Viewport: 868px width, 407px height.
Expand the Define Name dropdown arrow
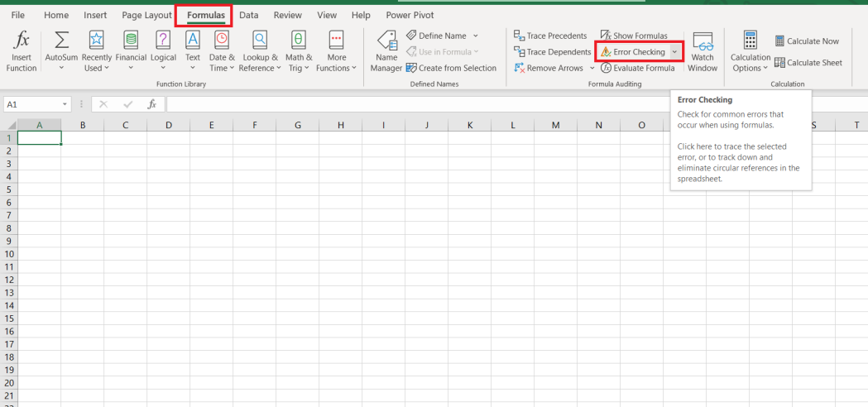[x=475, y=36]
